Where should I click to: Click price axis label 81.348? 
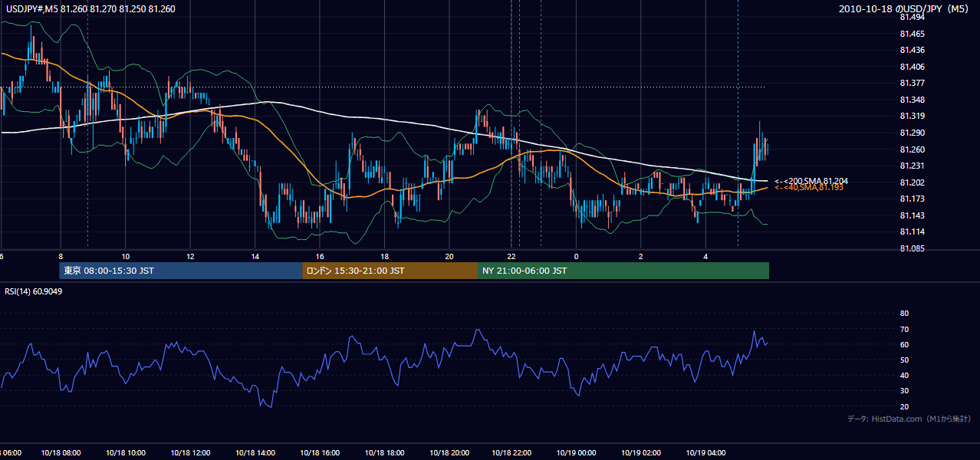pos(912,100)
